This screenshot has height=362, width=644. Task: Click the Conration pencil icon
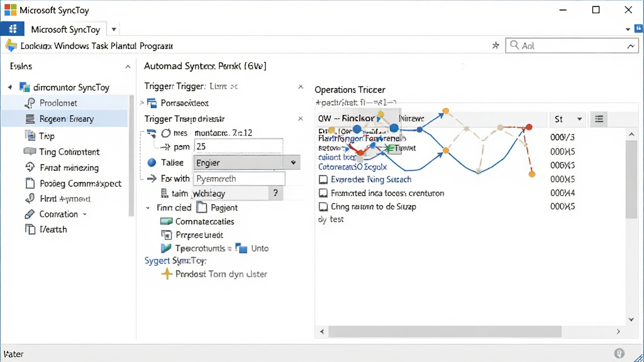30,214
